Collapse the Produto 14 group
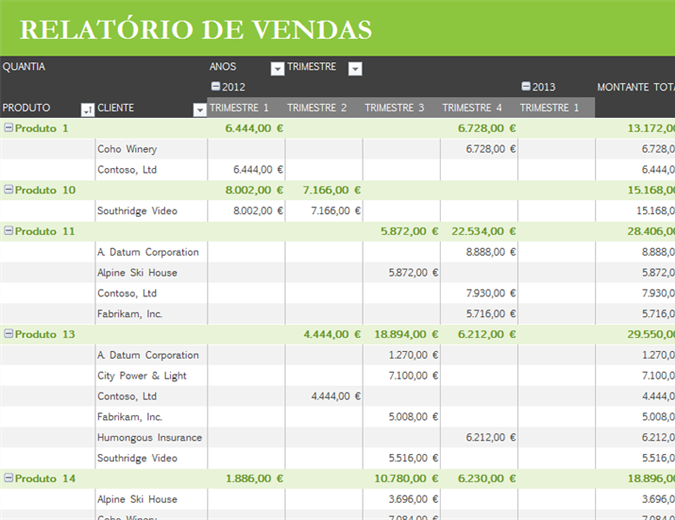This screenshot has height=520, width=675. coord(9,478)
